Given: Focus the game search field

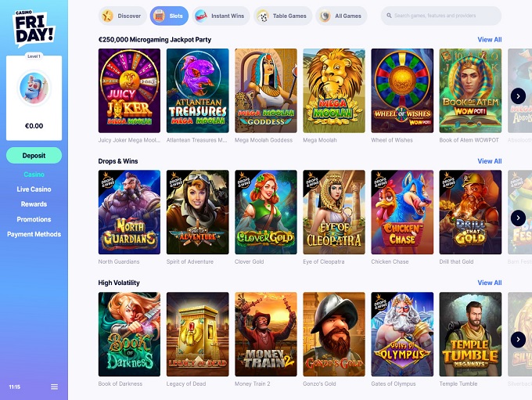Looking at the screenshot, I should [x=441, y=16].
